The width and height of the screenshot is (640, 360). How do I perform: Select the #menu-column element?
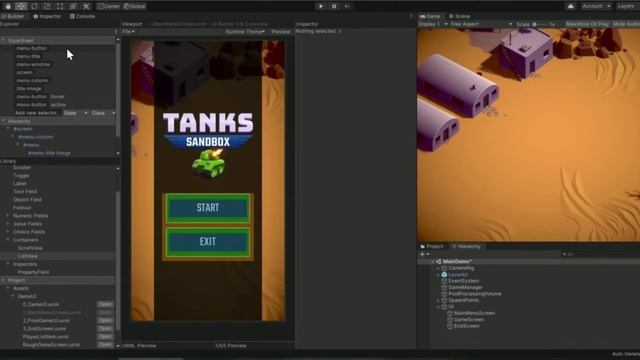coord(36,137)
